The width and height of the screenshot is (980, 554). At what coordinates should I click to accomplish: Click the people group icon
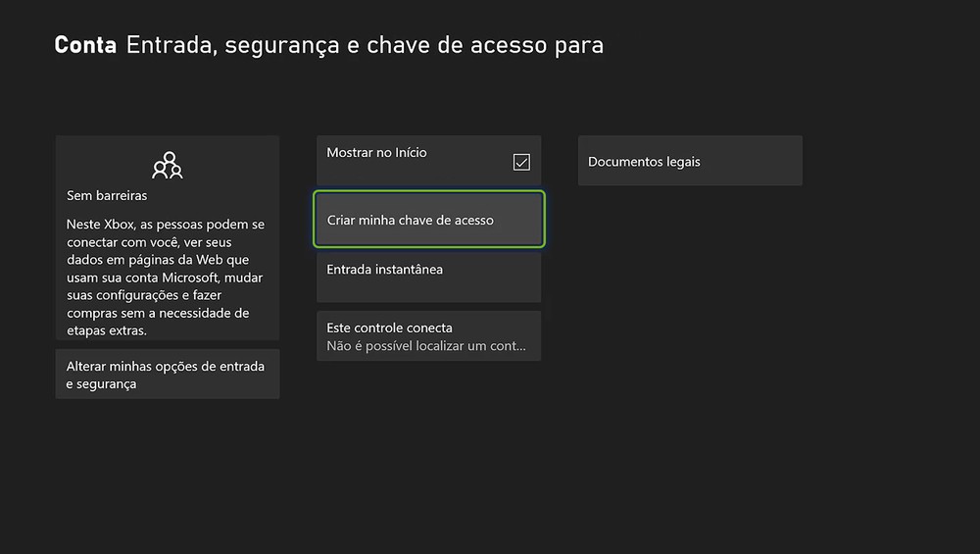coord(168,165)
